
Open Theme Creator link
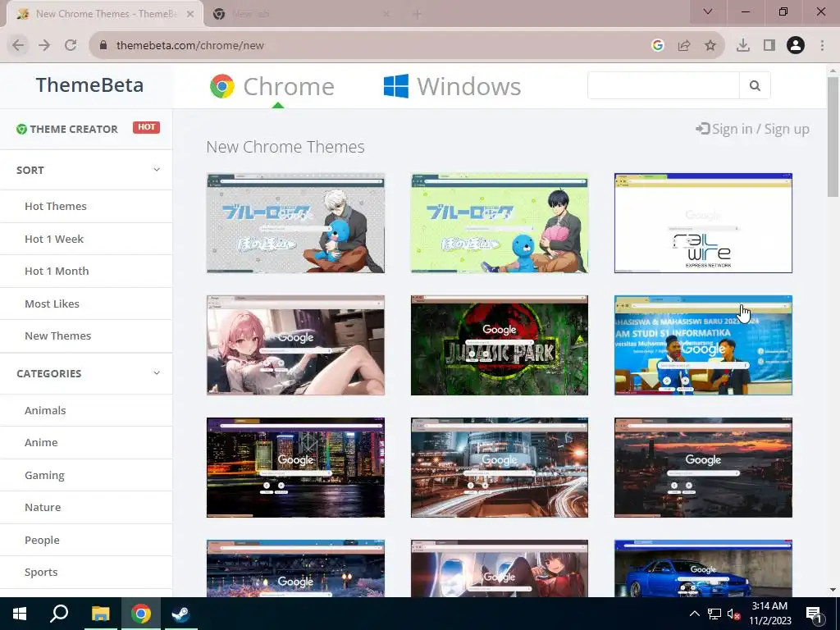pyautogui.click(x=67, y=129)
